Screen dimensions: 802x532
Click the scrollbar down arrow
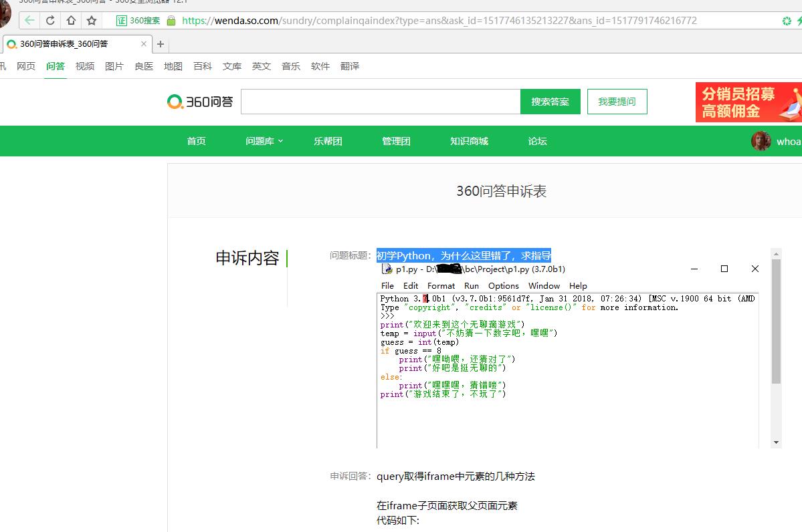click(x=776, y=442)
